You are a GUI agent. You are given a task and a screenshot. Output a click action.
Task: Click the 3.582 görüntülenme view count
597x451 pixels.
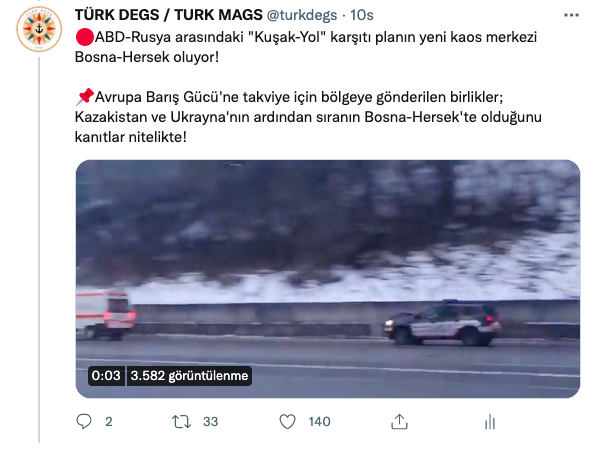pos(189,376)
